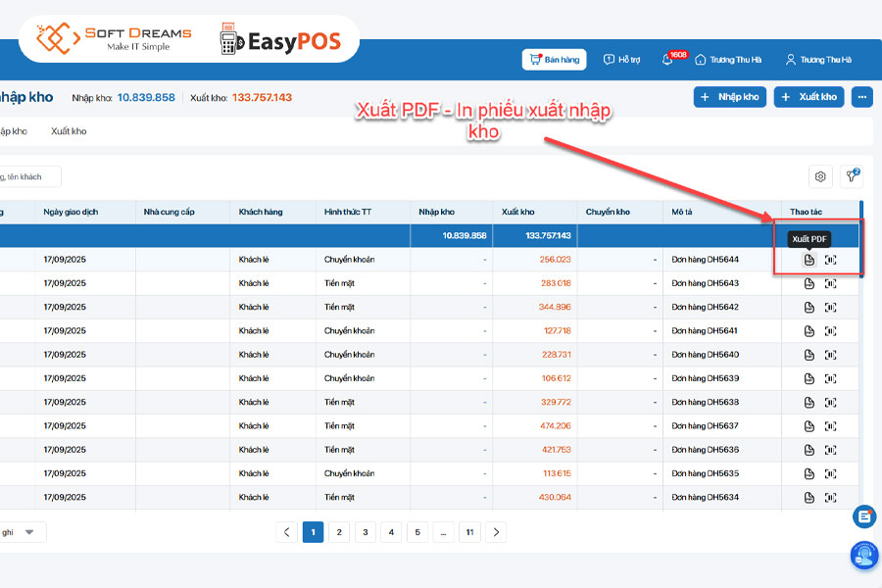This screenshot has width=882, height=588.
Task: Click the customer name search field
Action: pyautogui.click(x=29, y=176)
